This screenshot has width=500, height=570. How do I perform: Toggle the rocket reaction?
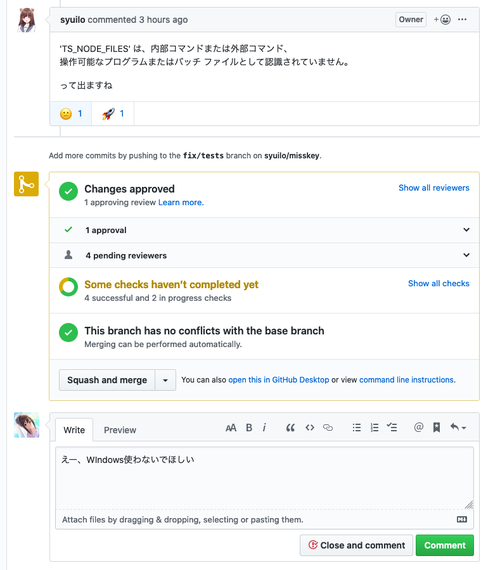[x=113, y=114]
